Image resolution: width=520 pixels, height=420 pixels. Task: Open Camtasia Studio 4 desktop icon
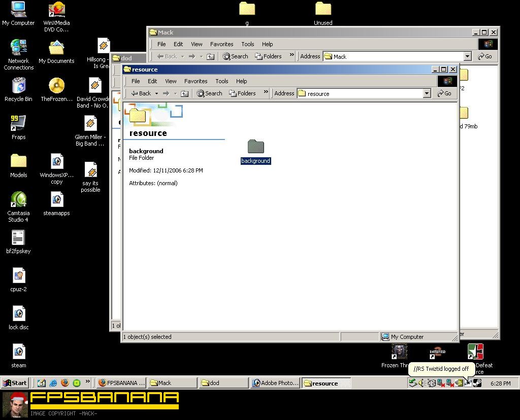tap(18, 200)
